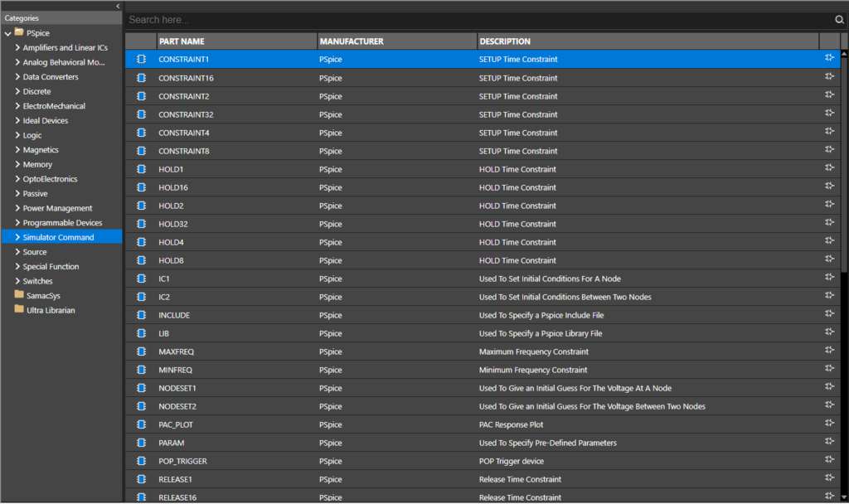Place IC2 using its right-side icon
849x504 pixels.
coord(829,295)
